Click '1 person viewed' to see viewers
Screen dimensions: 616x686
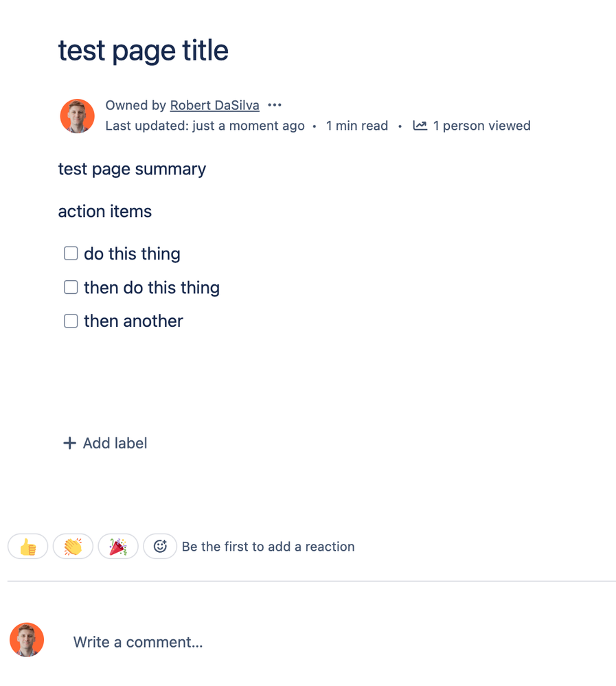pos(481,126)
